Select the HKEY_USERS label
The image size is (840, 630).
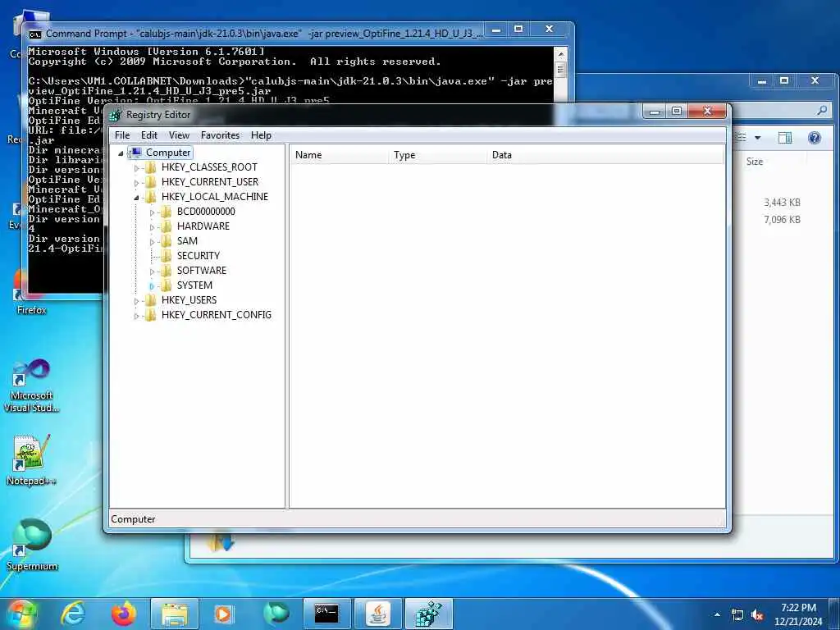click(189, 300)
